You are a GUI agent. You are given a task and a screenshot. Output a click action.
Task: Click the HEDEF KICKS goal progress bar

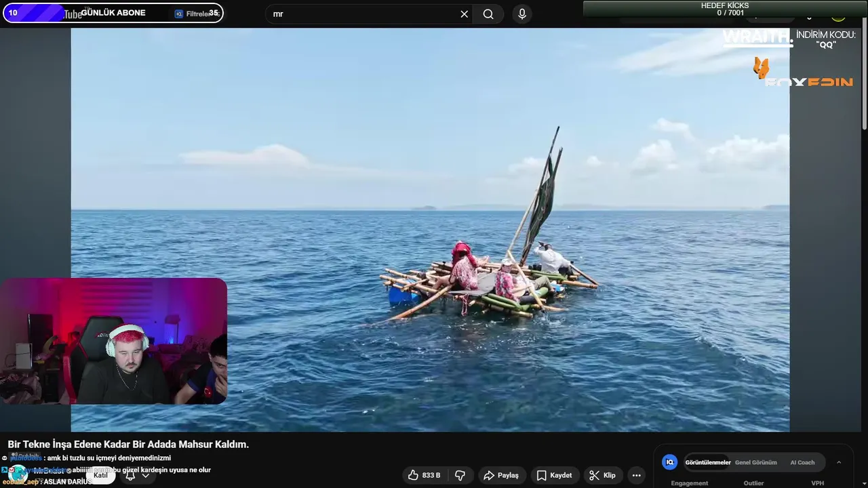click(x=725, y=9)
